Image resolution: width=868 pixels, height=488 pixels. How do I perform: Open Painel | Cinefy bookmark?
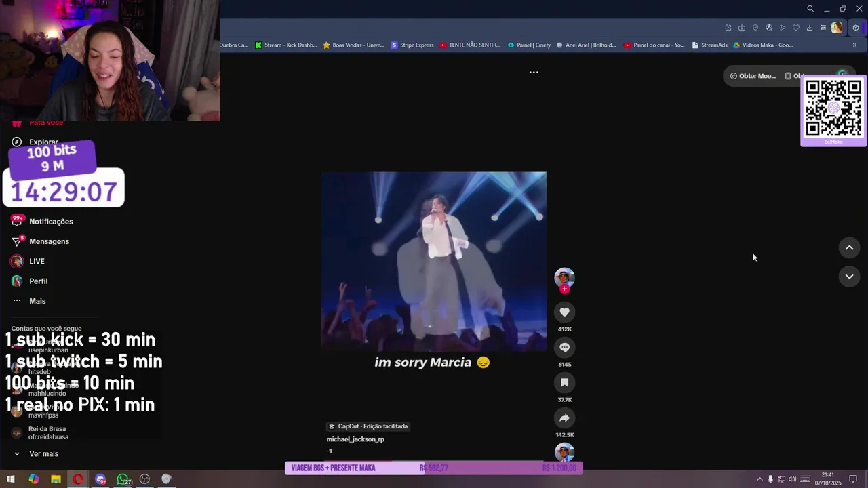click(x=529, y=45)
